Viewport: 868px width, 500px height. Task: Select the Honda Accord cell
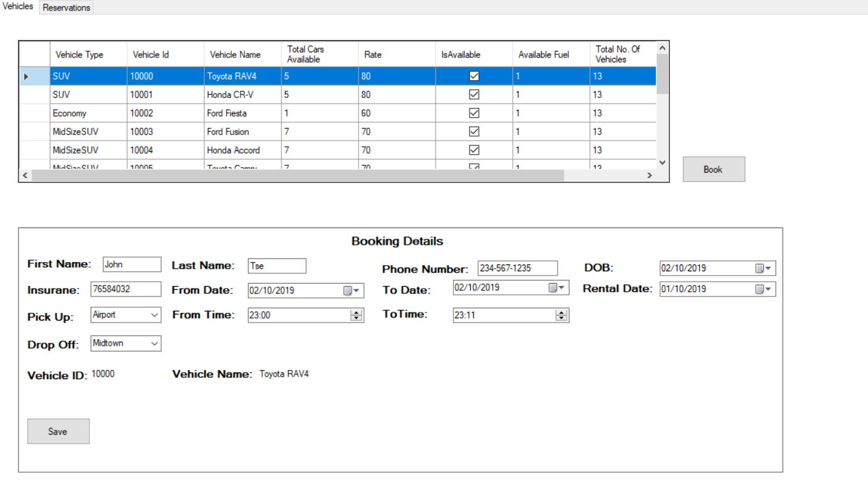click(x=242, y=150)
